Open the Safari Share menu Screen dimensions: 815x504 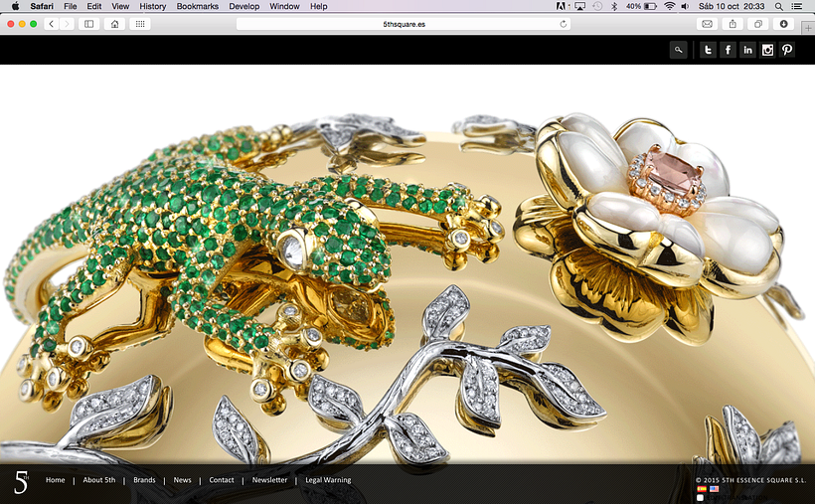(x=733, y=24)
